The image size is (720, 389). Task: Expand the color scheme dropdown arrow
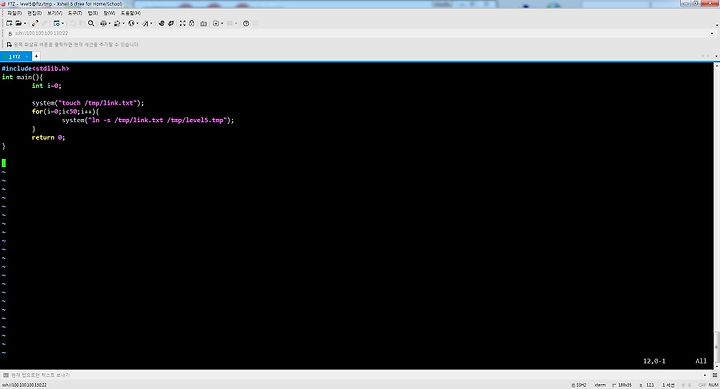[123, 23]
